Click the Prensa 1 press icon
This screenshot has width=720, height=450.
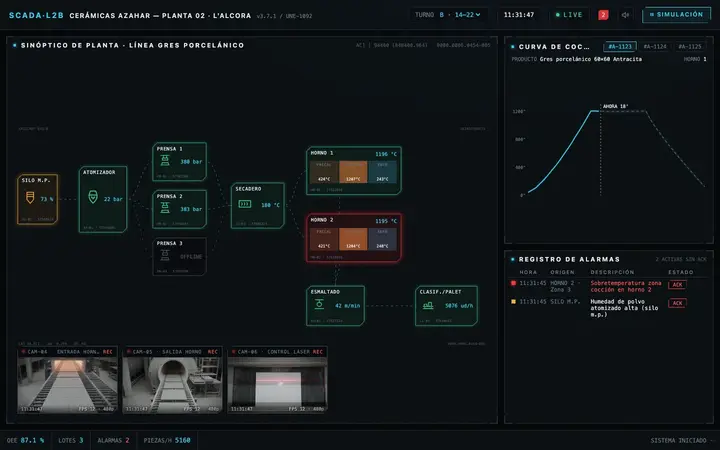(x=165, y=160)
